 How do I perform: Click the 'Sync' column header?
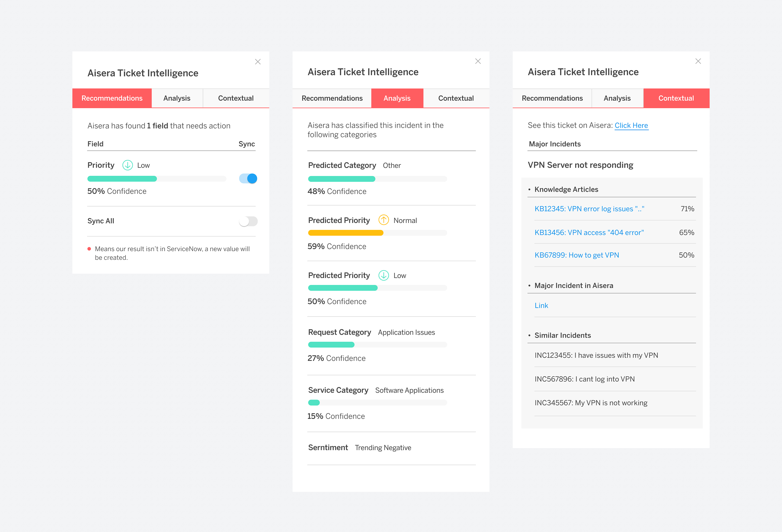(247, 144)
